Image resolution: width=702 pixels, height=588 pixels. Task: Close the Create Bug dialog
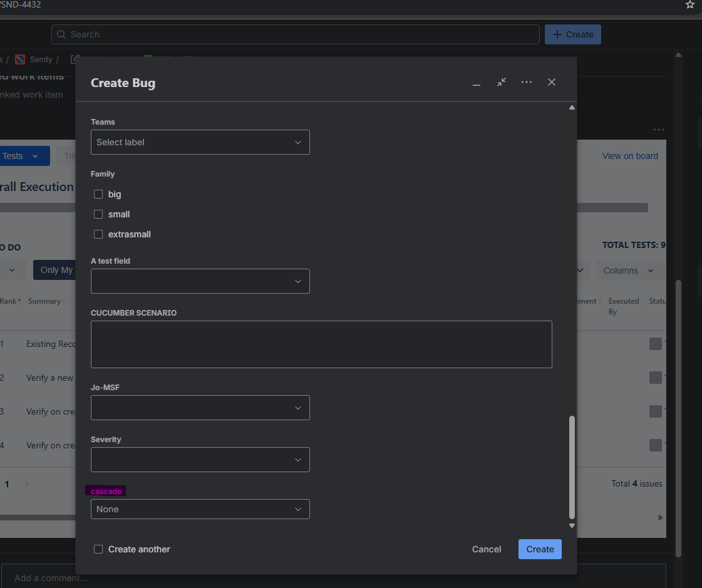point(552,82)
